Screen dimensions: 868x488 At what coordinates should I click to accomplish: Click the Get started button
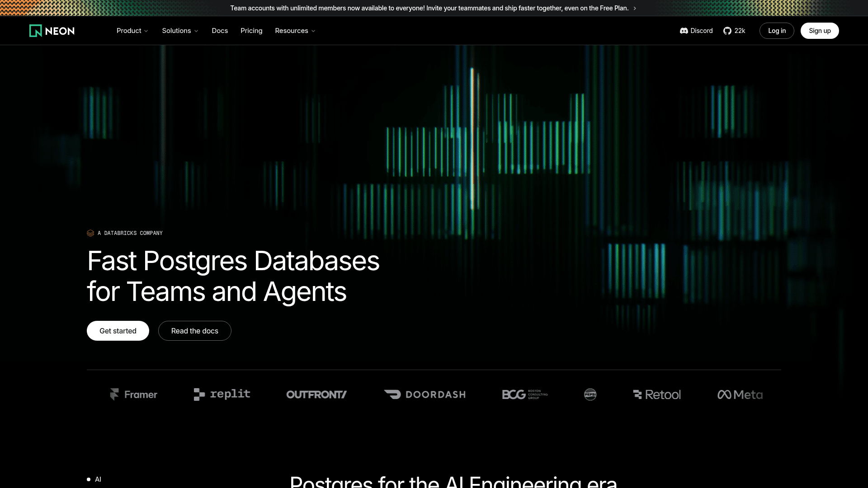(x=118, y=331)
